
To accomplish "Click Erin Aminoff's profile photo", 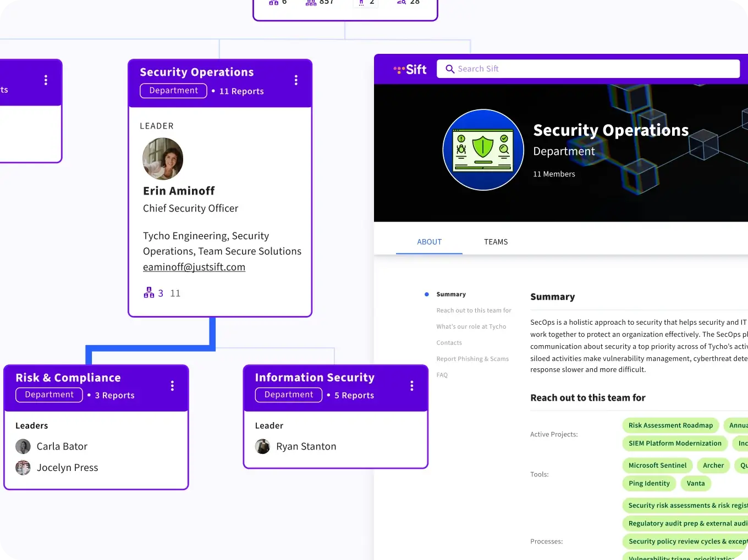I will tap(163, 159).
